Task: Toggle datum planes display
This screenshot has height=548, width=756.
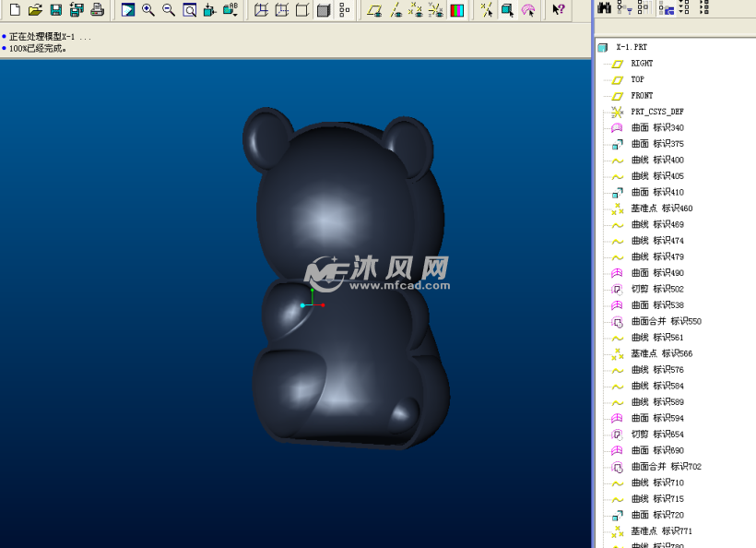Action: point(374,9)
